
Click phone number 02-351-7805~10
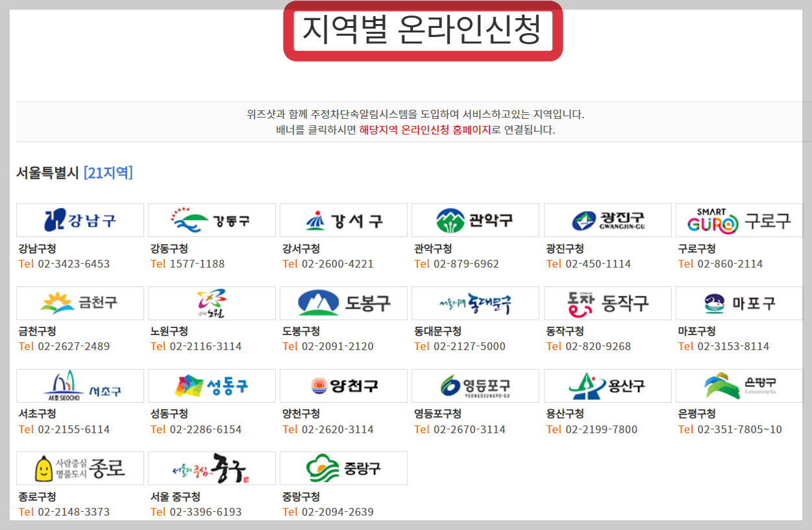[740, 429]
